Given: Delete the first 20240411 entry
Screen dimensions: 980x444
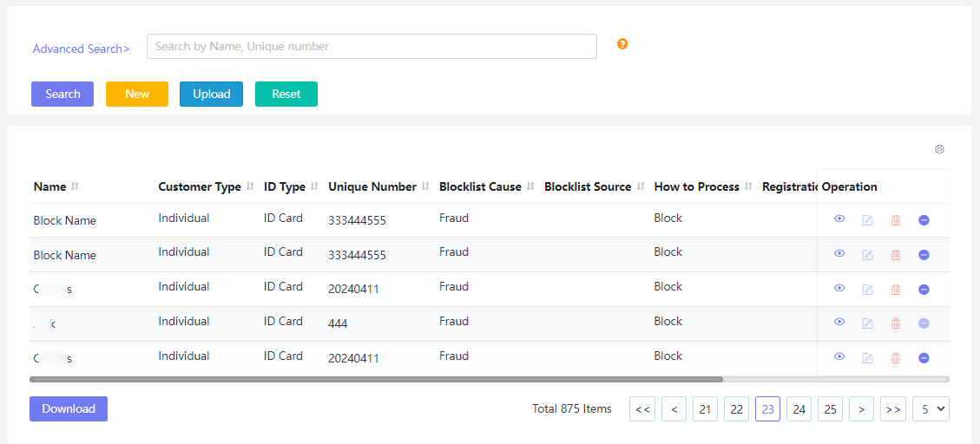Looking at the screenshot, I should (896, 289).
